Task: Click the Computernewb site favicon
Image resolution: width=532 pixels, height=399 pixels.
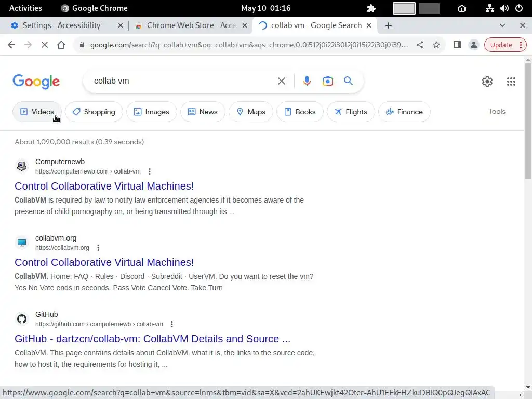Action: click(22, 166)
